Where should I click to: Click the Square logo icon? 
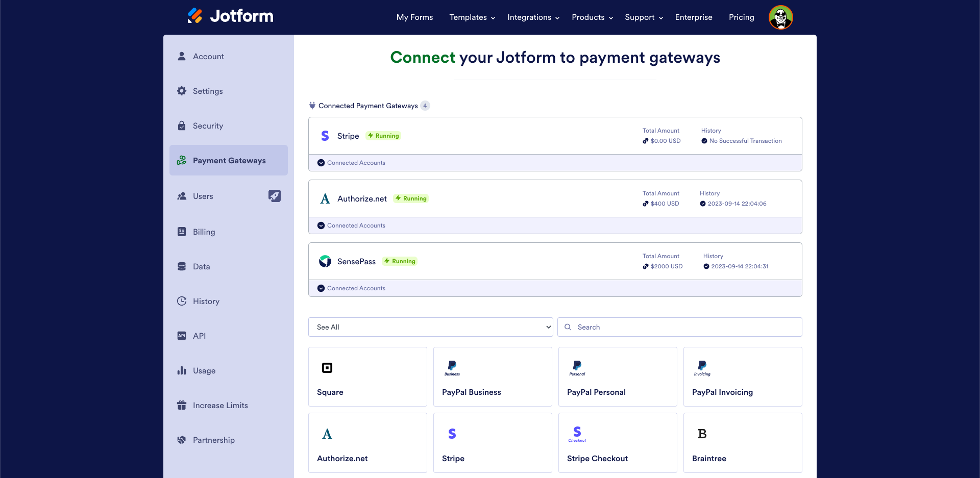pos(327,368)
